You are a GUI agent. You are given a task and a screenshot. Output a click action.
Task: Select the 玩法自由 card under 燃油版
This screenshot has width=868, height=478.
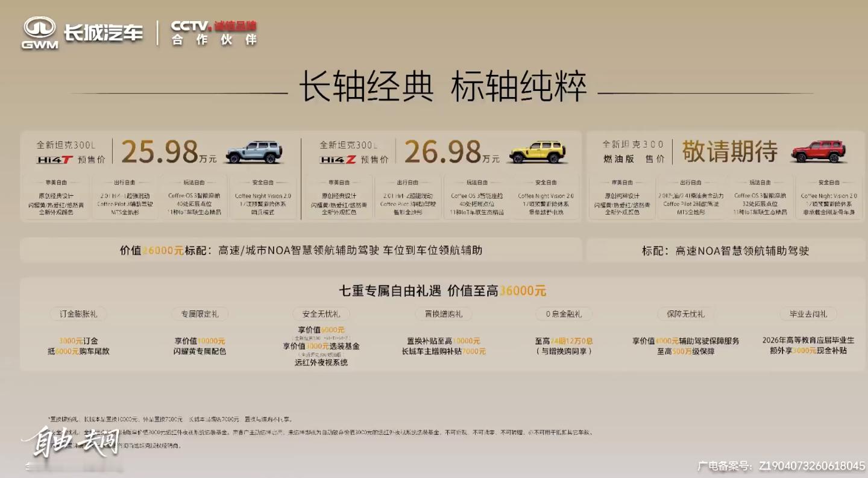click(x=760, y=197)
